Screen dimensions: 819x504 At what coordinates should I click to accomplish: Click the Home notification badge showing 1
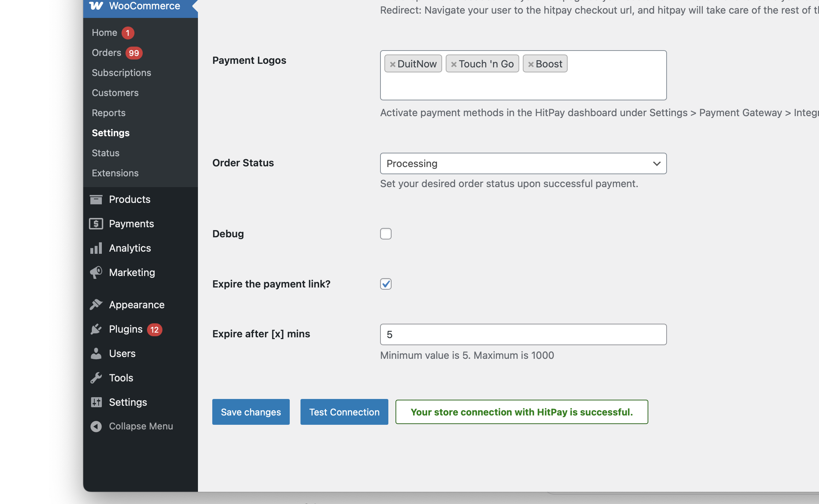[x=128, y=33]
